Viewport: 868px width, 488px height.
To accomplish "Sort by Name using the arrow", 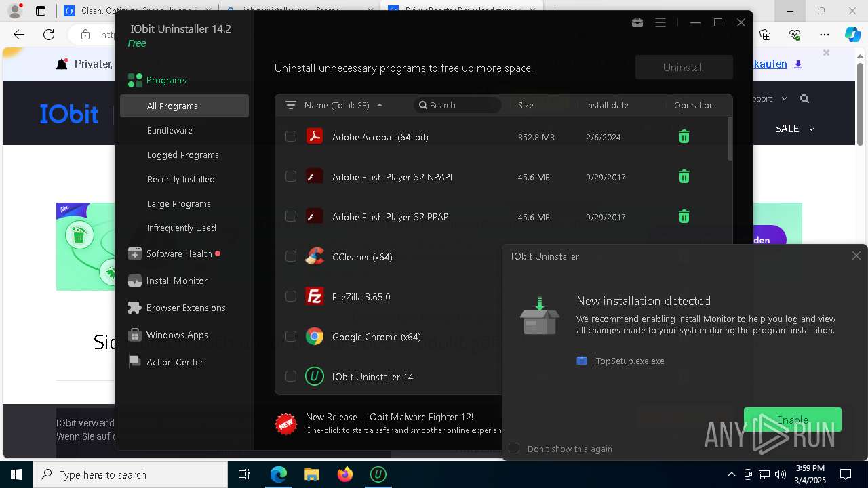I will (380, 105).
